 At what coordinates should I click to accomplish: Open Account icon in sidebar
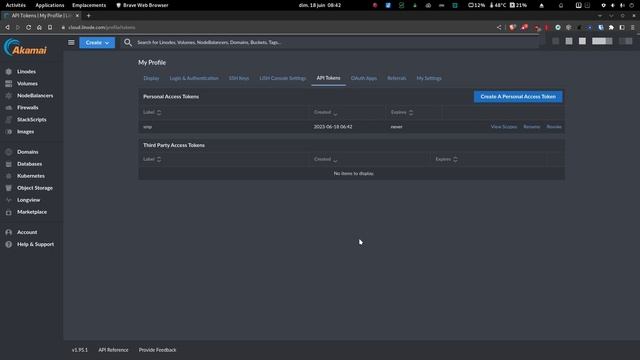pyautogui.click(x=9, y=232)
